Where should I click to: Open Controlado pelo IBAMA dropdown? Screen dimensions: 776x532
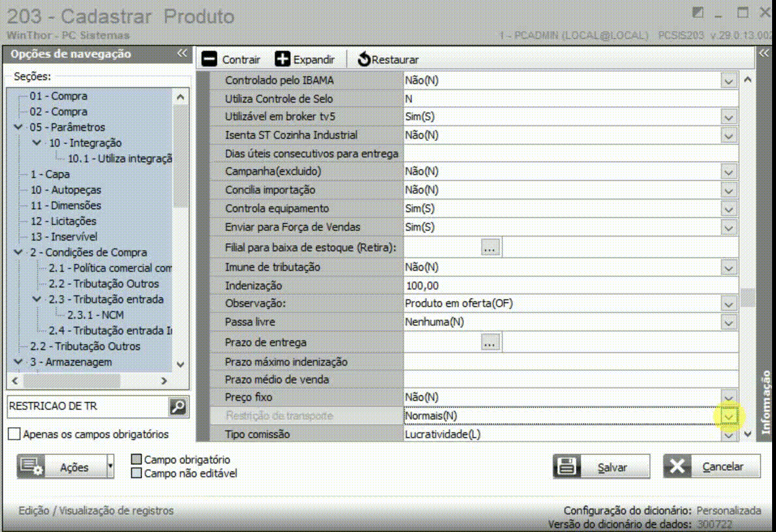point(728,81)
